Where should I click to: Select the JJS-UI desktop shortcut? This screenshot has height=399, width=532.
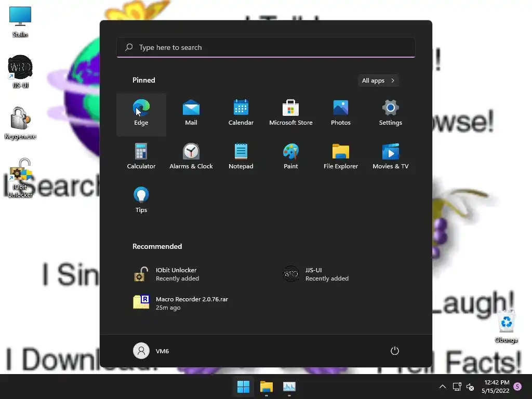pos(20,72)
